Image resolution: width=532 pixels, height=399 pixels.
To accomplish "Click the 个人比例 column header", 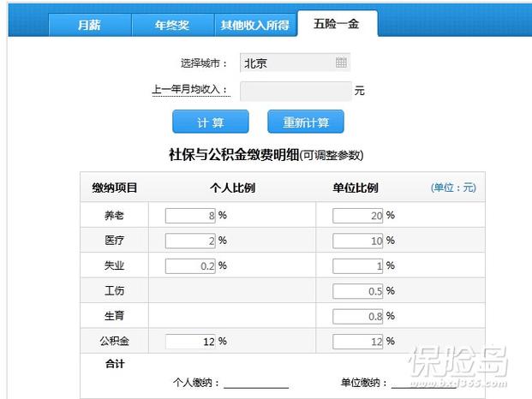I will click(233, 188).
